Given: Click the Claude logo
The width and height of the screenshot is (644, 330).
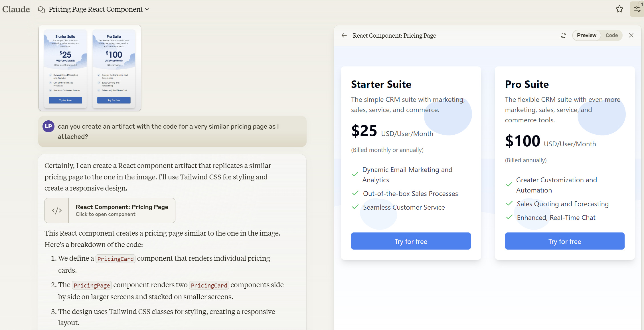Looking at the screenshot, I should coord(16,9).
